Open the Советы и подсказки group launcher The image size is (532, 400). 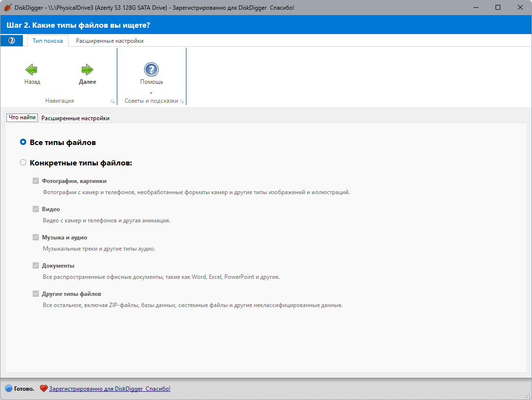pyautogui.click(x=182, y=101)
